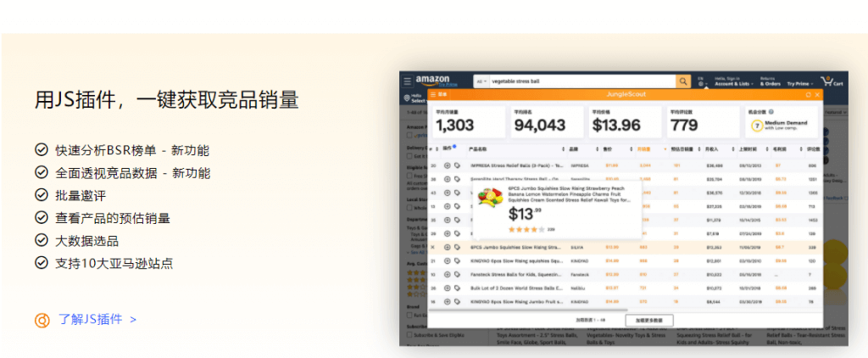
Task: Click the JungleScout title in orange bar
Action: click(626, 95)
